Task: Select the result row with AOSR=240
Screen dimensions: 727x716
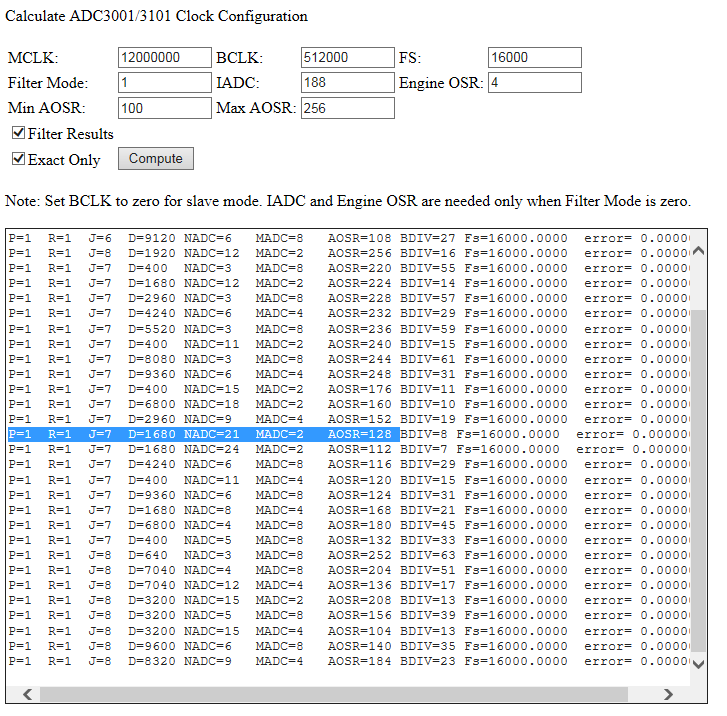Action: pos(349,344)
